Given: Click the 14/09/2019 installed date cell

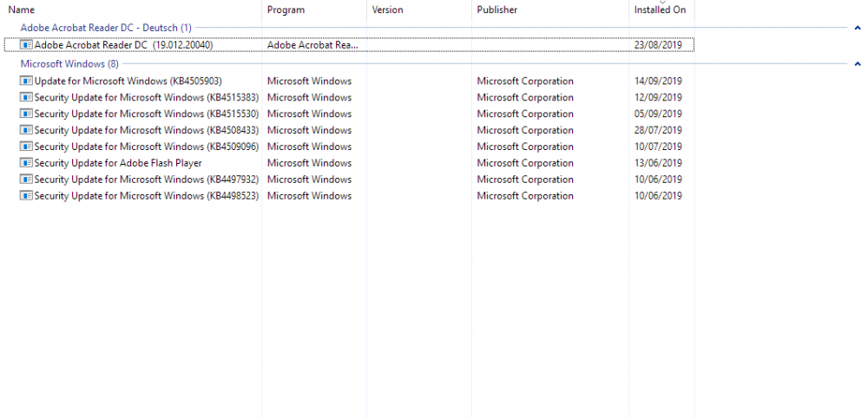Looking at the screenshot, I should (658, 82).
